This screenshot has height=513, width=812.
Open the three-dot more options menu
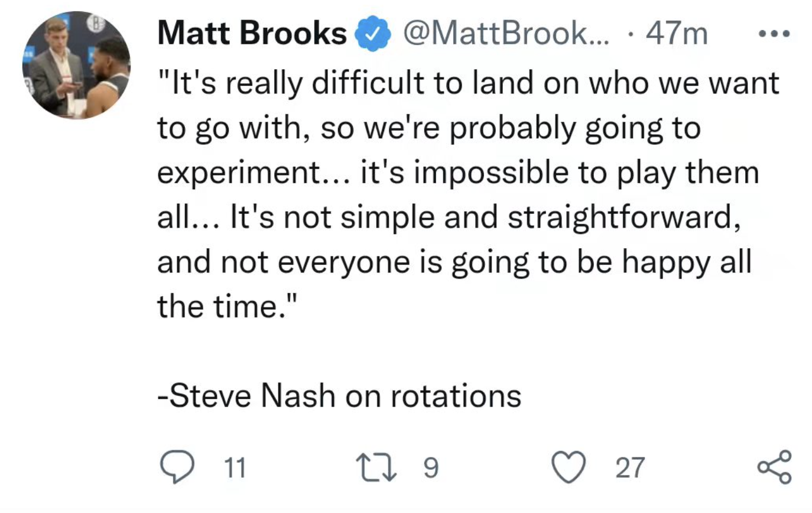click(774, 35)
